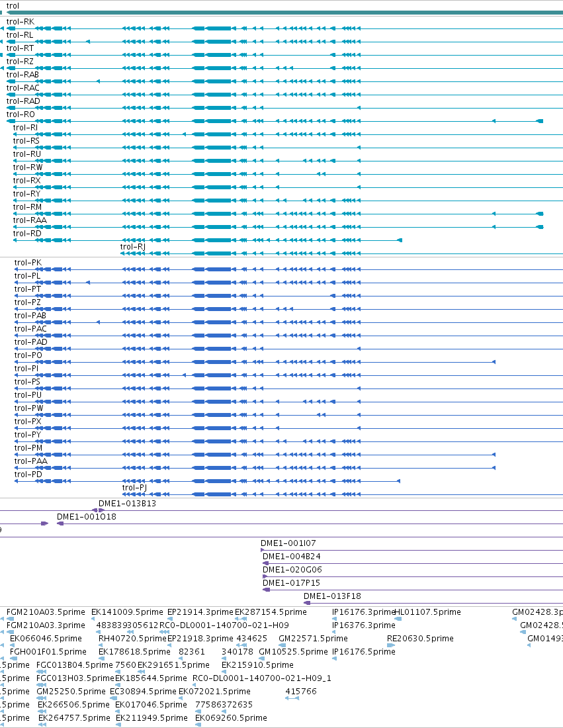Select EST label FGC013B04.5prime
Viewport: 563px width, 728px height.
(x=75, y=665)
